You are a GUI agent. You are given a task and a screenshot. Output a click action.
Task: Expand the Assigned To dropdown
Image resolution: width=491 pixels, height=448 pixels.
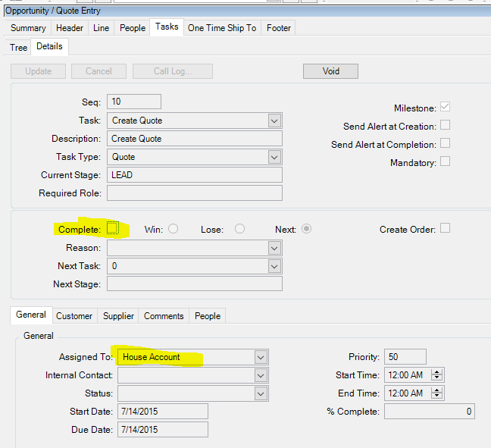[x=261, y=357]
